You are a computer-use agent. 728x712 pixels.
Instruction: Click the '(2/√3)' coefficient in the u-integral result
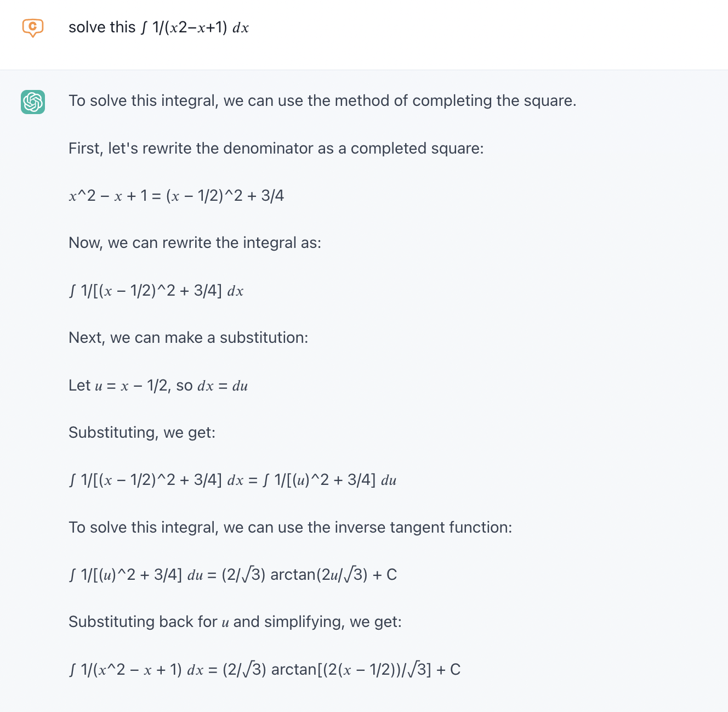(244, 575)
